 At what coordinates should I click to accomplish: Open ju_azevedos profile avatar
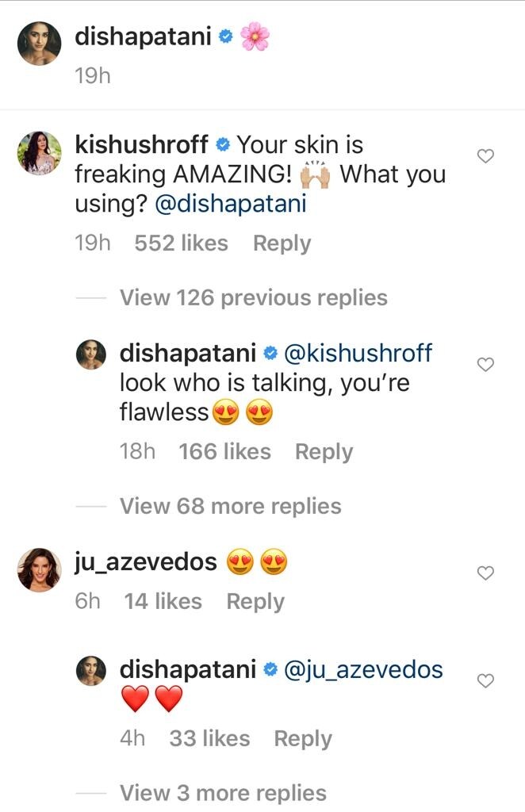[40, 569]
